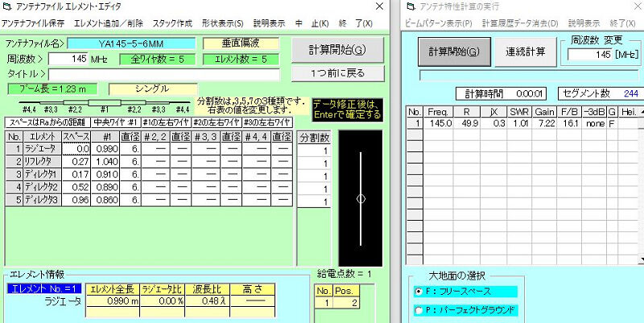Click director 3 spacing cell 0.96

pos(76,200)
